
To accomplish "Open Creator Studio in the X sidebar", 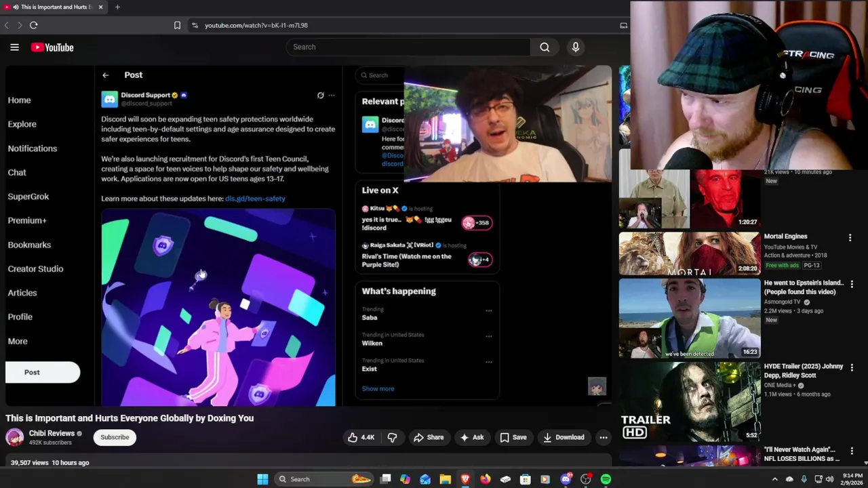I will 35,269.
